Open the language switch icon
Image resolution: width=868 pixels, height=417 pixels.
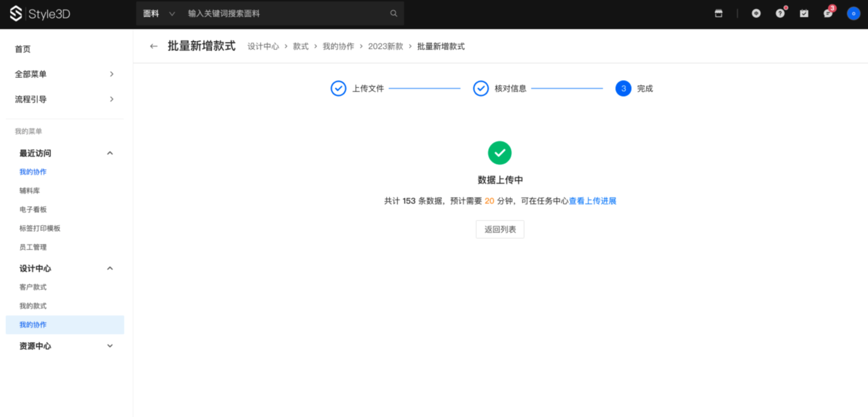tap(756, 14)
